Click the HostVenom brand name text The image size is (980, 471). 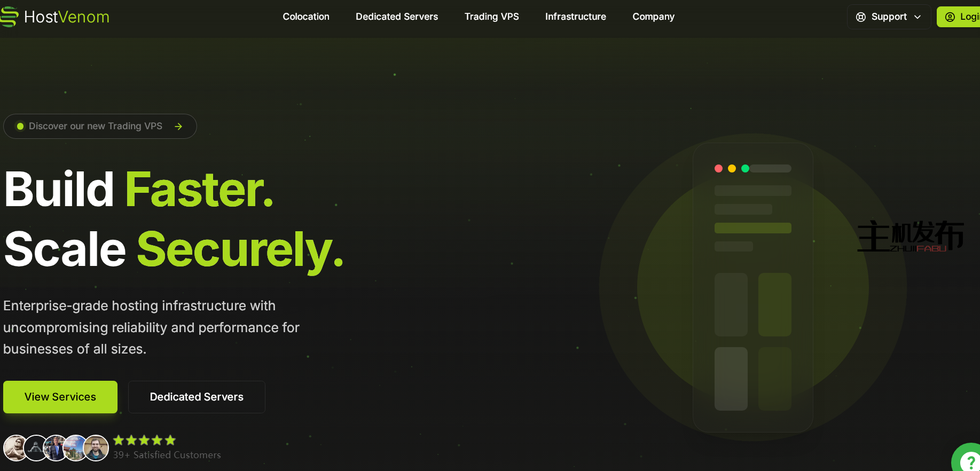point(67,17)
